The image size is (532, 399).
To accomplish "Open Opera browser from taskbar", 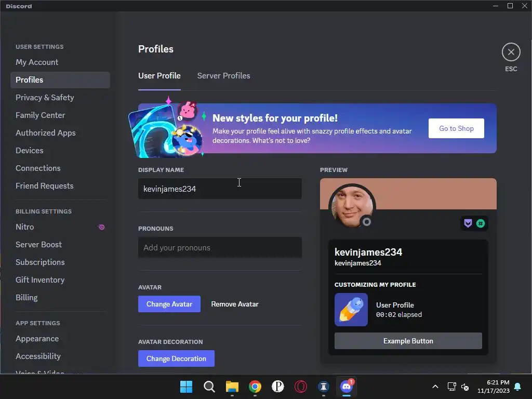I will click(301, 387).
